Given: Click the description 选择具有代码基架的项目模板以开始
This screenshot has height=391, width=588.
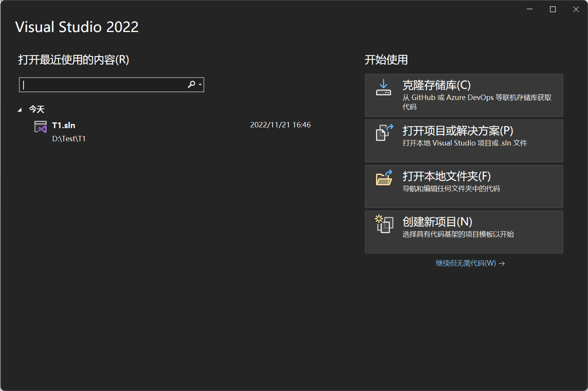Looking at the screenshot, I should click(458, 234).
